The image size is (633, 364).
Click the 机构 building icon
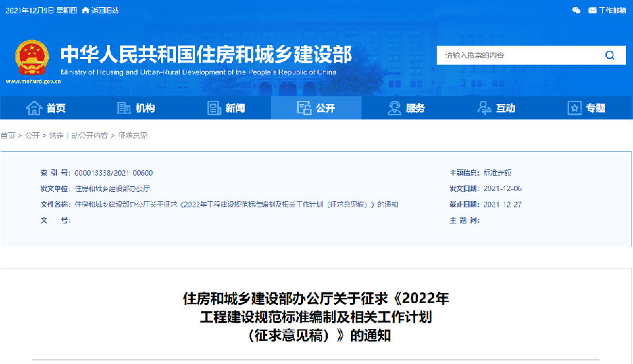click(124, 108)
